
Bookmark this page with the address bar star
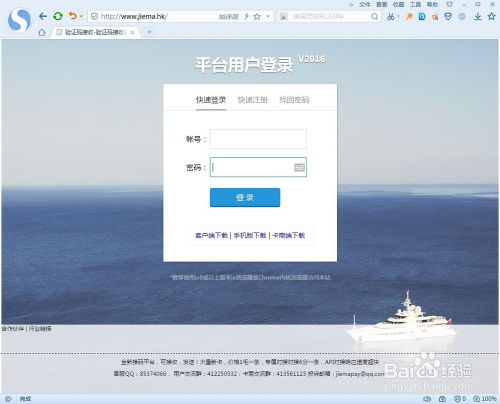257,16
